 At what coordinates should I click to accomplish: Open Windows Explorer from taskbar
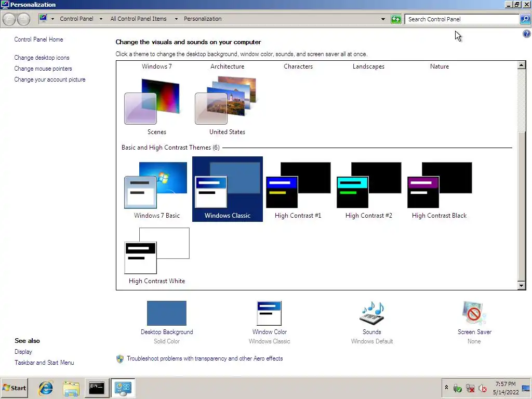point(71,388)
